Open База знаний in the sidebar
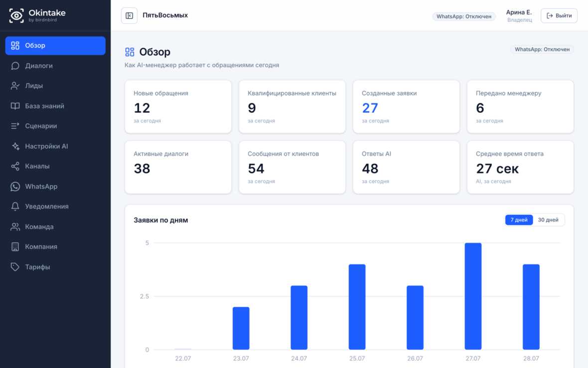This screenshot has height=368, width=588. coord(55,106)
